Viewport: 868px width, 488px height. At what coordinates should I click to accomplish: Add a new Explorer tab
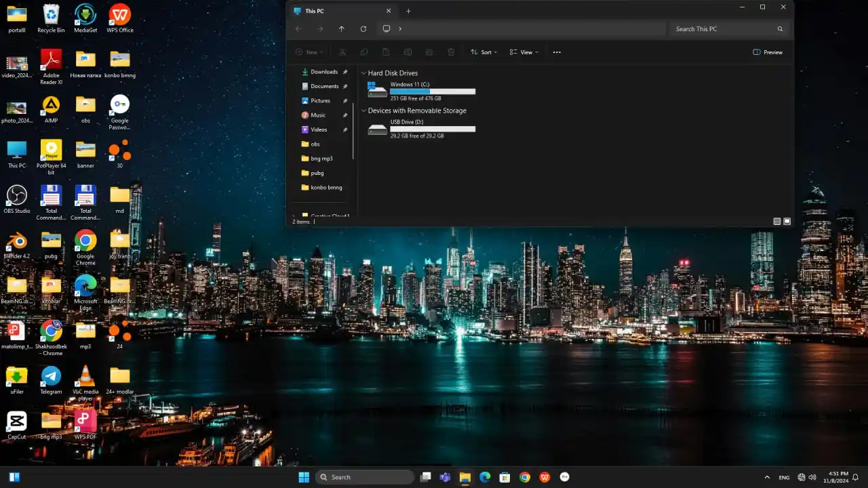click(x=408, y=11)
